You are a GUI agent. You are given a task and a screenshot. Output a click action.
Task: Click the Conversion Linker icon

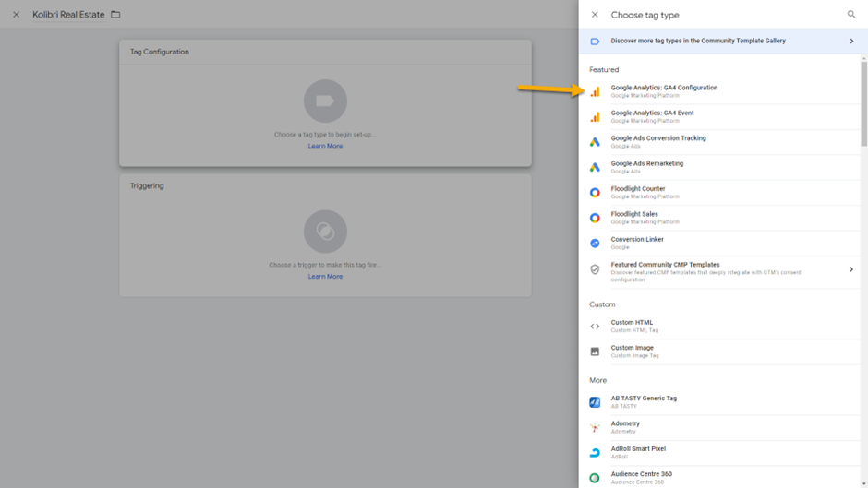click(x=595, y=244)
